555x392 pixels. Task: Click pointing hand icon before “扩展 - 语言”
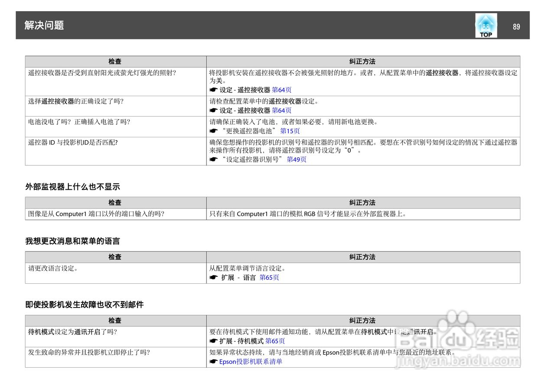[x=213, y=278]
